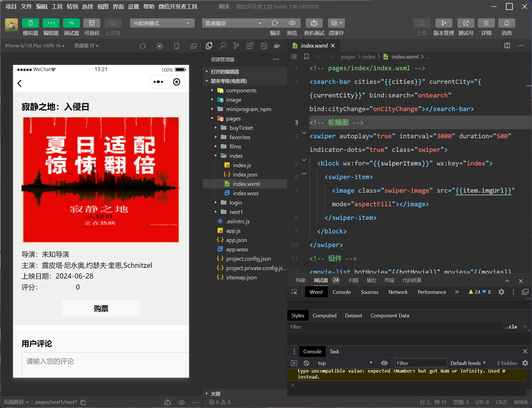Copy the page path in status bar

pyautogui.click(x=83, y=402)
